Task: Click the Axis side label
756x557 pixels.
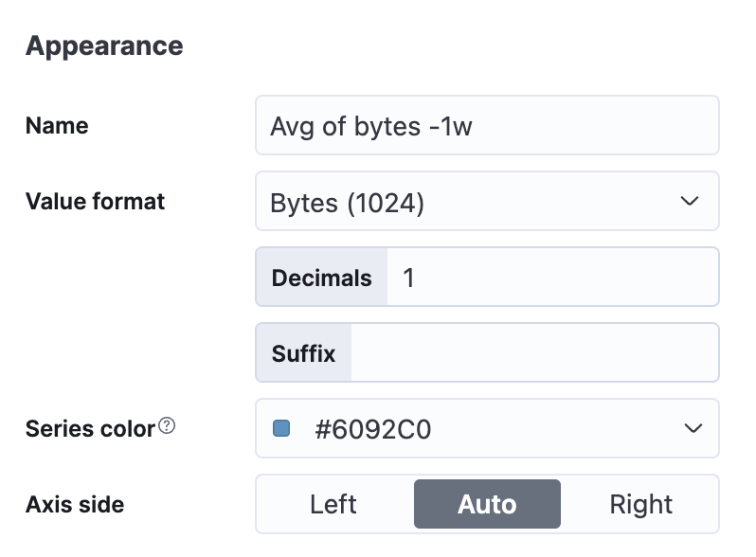Action: (x=75, y=505)
